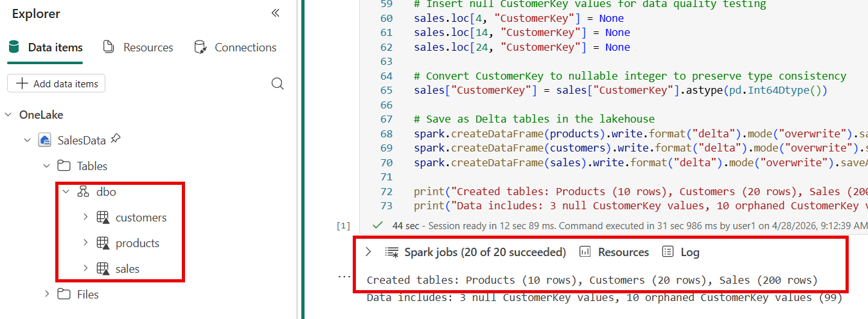This screenshot has width=868, height=319.
Task: Select the dbo schema label
Action: pos(106,192)
